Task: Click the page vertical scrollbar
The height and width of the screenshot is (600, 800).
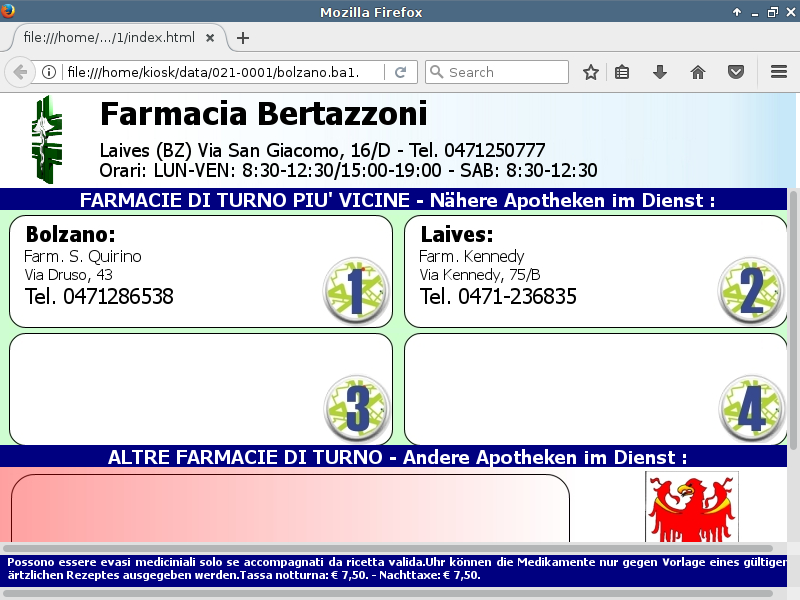Action: [x=794, y=320]
